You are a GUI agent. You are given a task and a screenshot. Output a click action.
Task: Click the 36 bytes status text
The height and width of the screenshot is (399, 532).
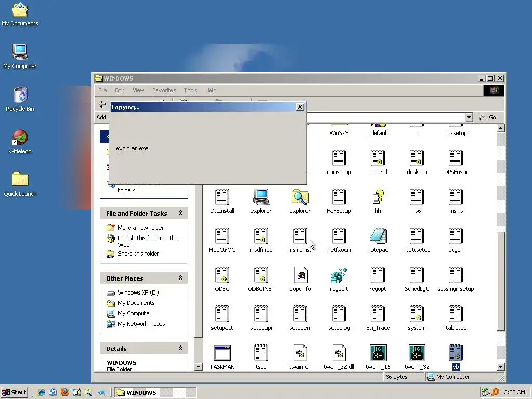pyautogui.click(x=396, y=377)
